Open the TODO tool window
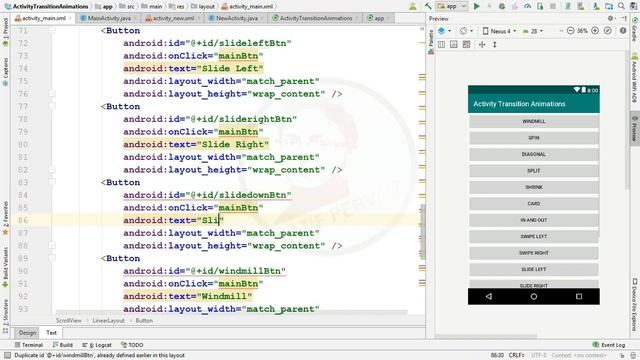This screenshot has width=640, height=360. tap(132, 345)
